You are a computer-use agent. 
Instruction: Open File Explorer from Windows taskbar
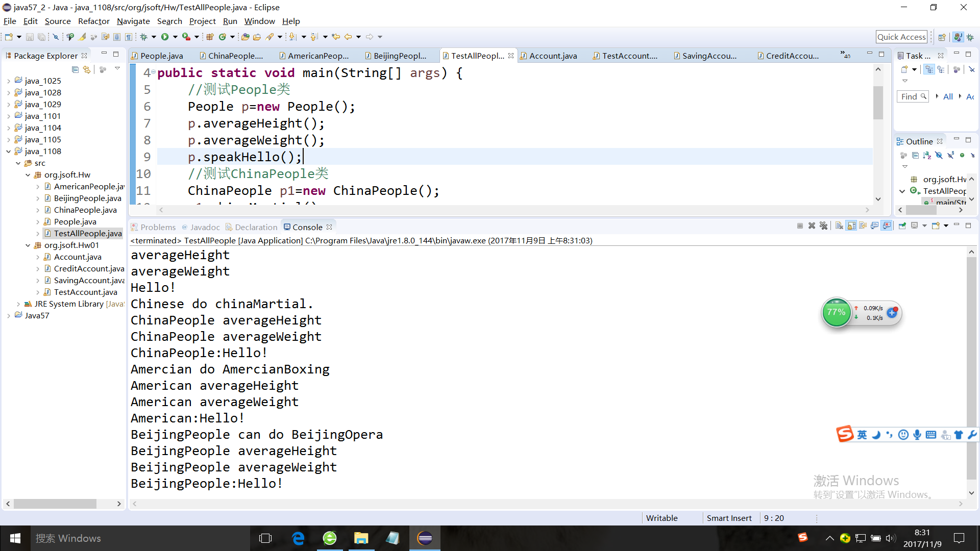(x=361, y=538)
